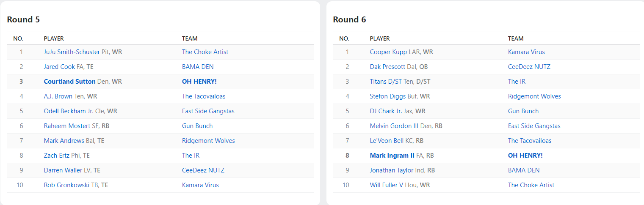Select Will Fuller V player link
644x205 pixels.
point(387,185)
